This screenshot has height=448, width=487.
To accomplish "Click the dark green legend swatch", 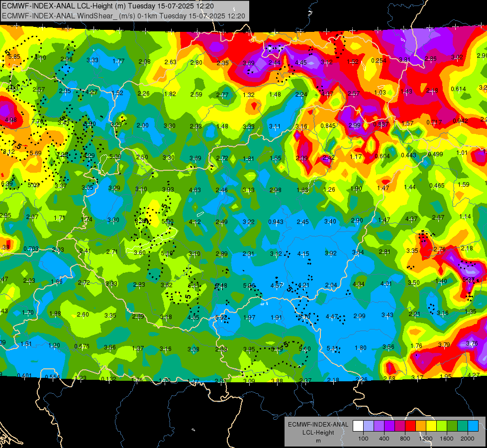I will click(x=452, y=426).
